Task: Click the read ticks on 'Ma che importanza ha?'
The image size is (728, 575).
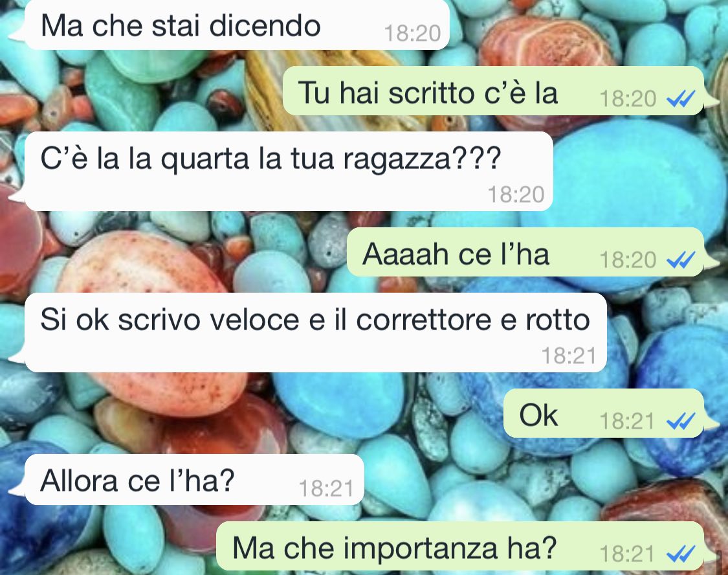Action: coord(681,554)
